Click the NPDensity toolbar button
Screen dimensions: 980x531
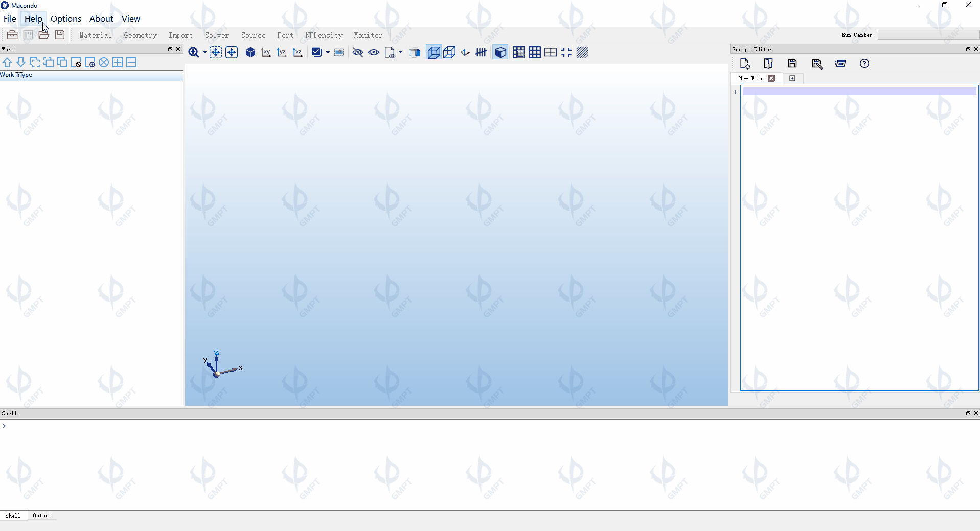coord(324,35)
